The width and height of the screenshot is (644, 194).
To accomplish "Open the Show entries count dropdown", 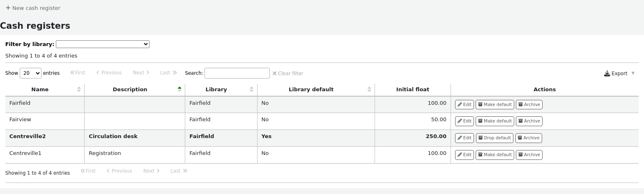I will point(30,73).
